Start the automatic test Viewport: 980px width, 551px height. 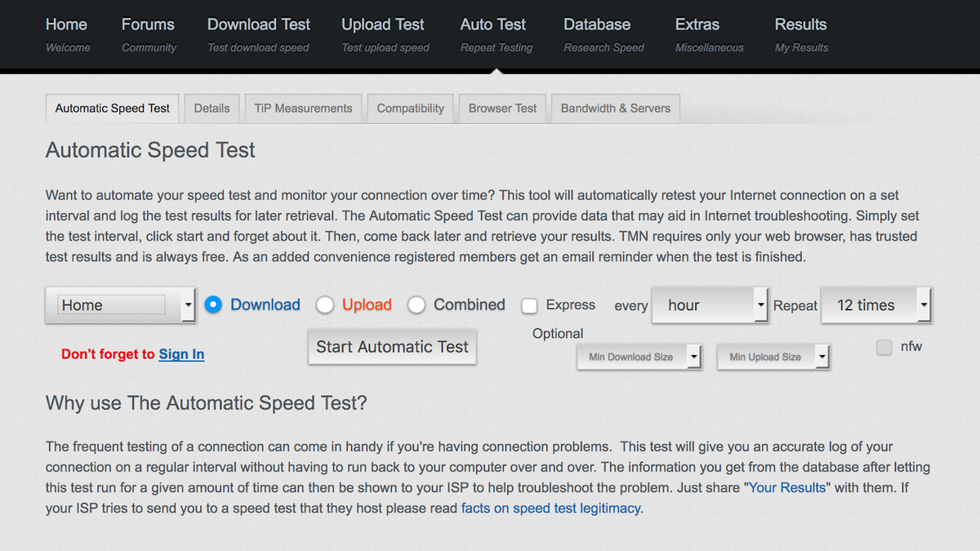(x=392, y=347)
